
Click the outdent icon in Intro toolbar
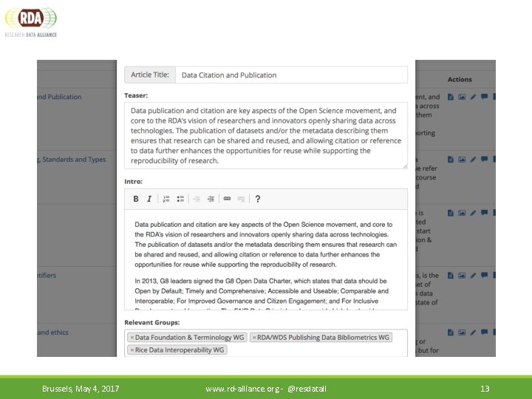(x=197, y=199)
